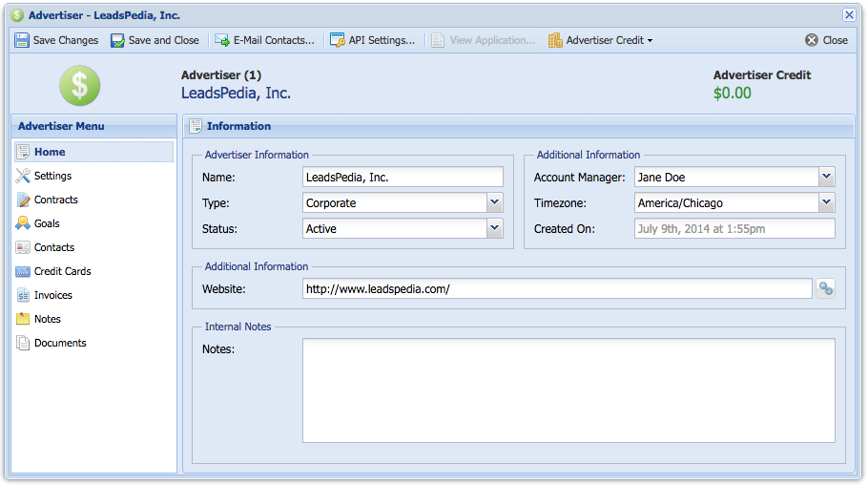Open Invoices in Advertiser Menu
Screen dimensions: 868x485
[93, 295]
